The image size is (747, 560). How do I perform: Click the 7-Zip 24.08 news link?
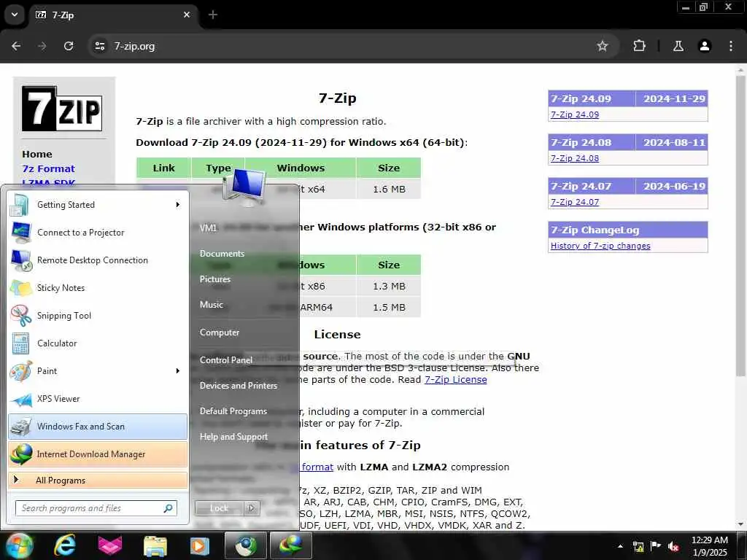coord(575,158)
